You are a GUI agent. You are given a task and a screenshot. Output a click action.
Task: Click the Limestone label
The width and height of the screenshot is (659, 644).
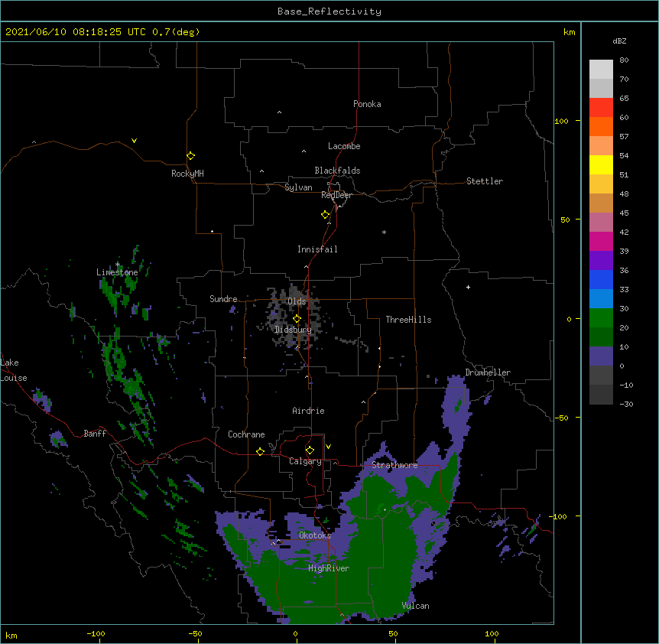pyautogui.click(x=117, y=272)
